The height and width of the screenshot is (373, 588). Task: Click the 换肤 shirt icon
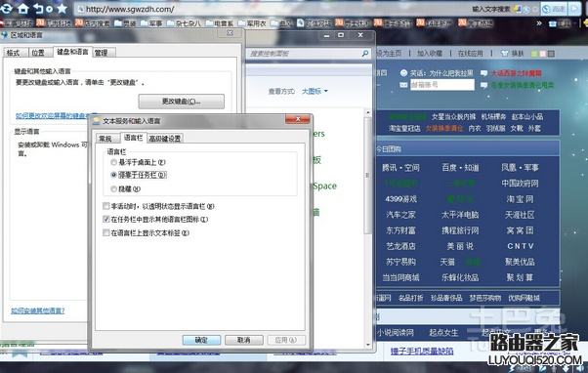pyautogui.click(x=505, y=54)
